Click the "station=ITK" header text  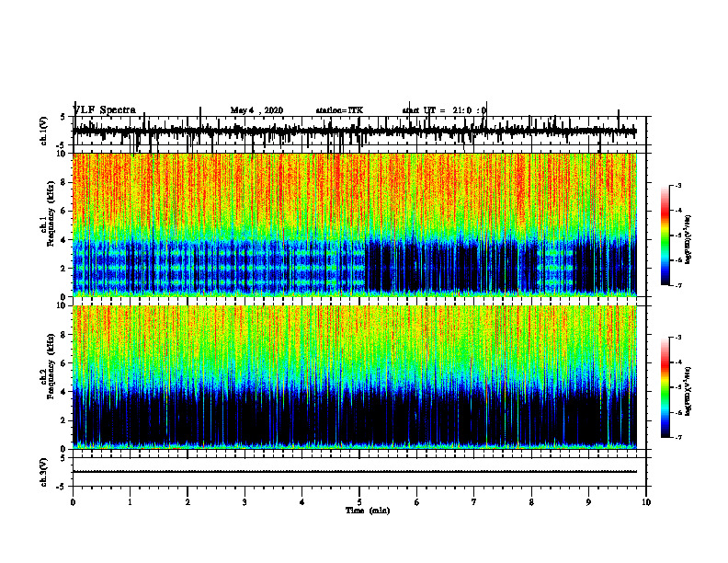tap(339, 110)
